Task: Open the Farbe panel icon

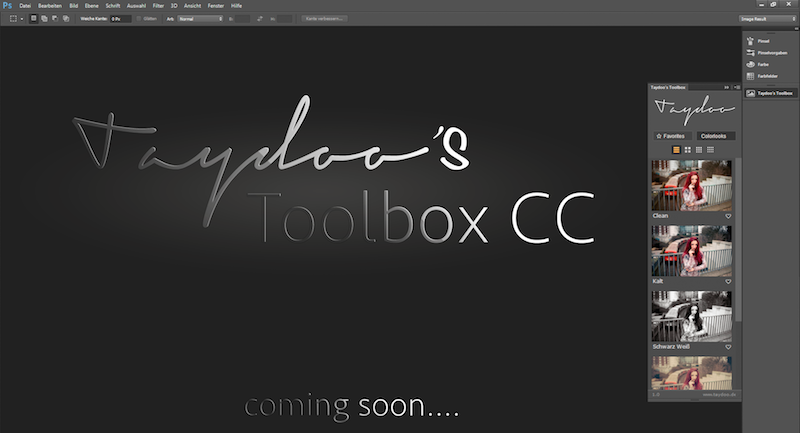Action: (x=751, y=64)
